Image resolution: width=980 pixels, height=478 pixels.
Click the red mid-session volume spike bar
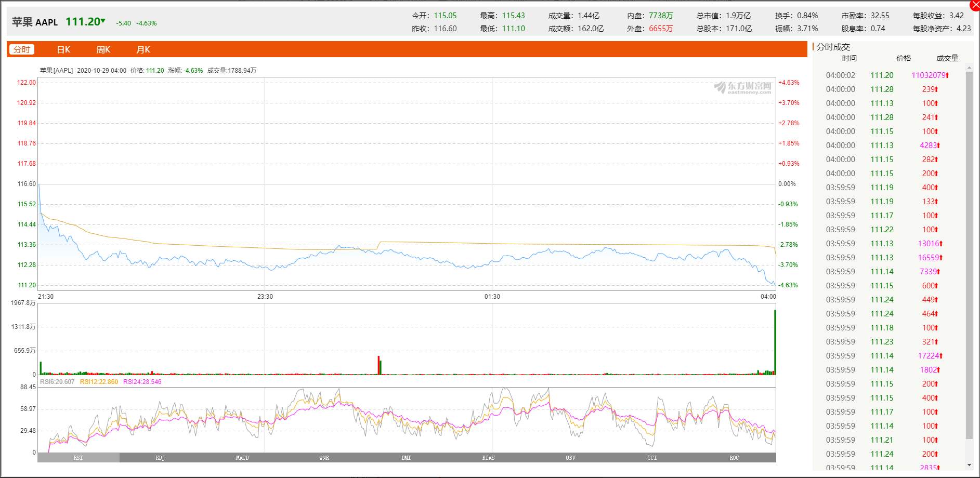tap(378, 365)
